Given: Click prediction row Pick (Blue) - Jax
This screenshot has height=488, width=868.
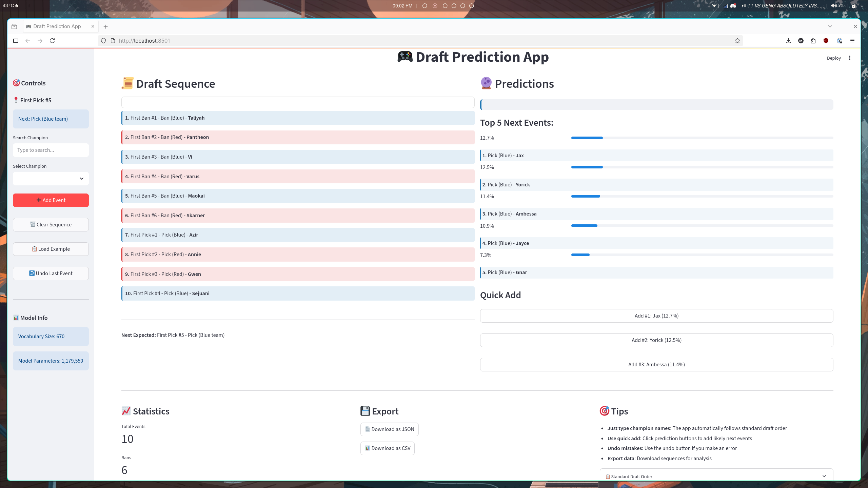Looking at the screenshot, I should pyautogui.click(x=656, y=156).
